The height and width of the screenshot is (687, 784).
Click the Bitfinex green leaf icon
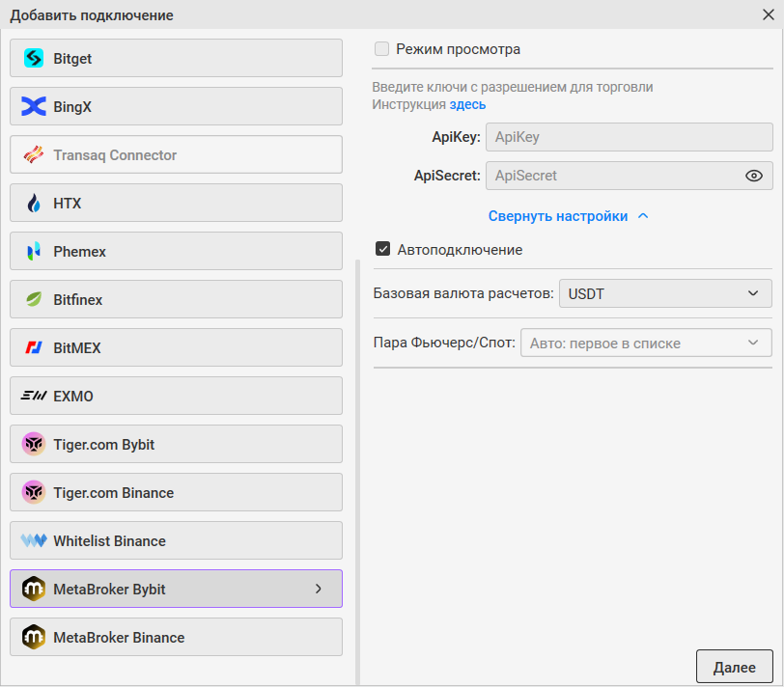point(34,299)
